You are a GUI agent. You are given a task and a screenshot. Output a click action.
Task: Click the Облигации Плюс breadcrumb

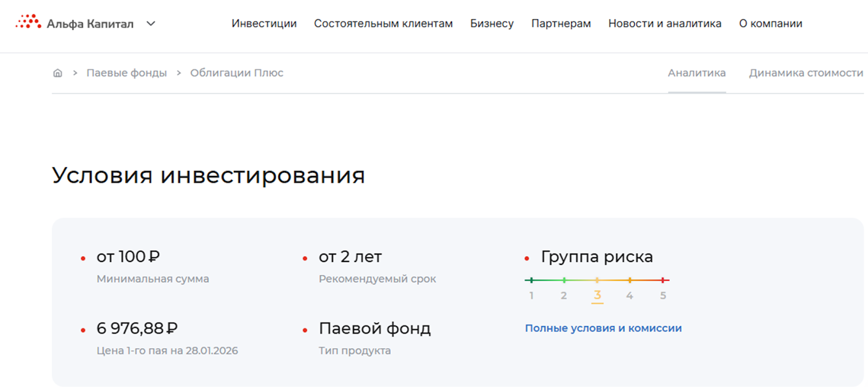coord(237,73)
